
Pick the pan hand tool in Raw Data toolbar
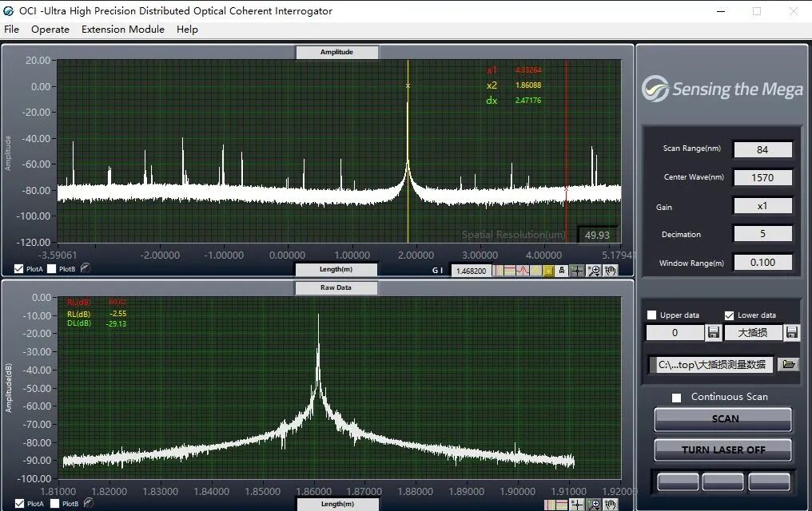[x=611, y=505]
